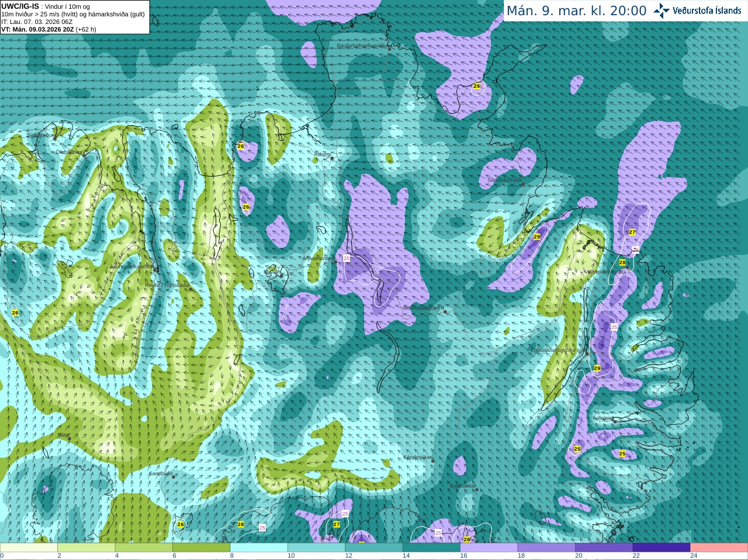Click the Sandvíkurheiði station label
Viewport: 748px width, 560px height.
(505, 180)
